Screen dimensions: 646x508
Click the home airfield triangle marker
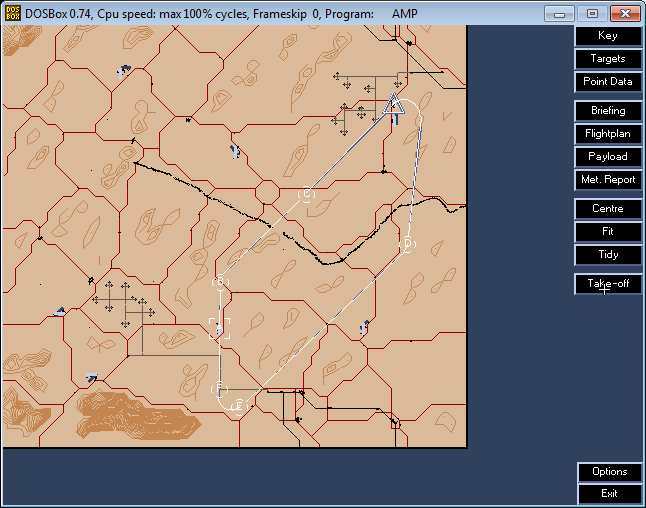click(x=394, y=103)
